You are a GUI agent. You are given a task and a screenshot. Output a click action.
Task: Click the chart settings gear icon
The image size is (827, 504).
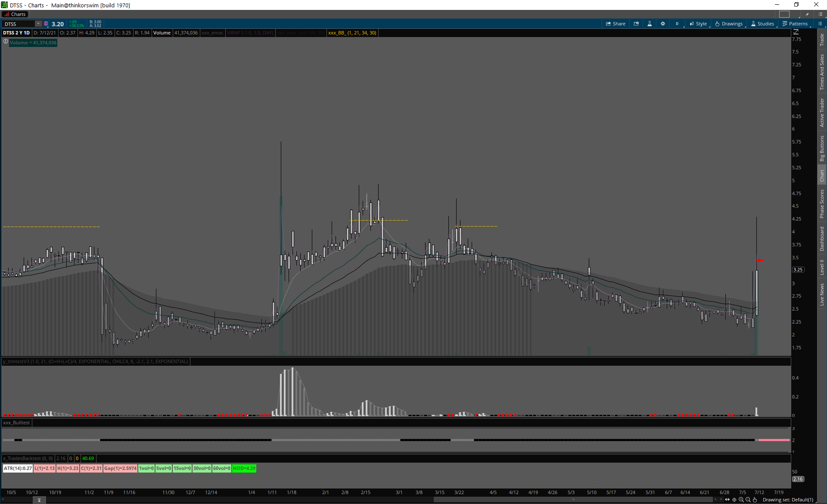point(663,24)
